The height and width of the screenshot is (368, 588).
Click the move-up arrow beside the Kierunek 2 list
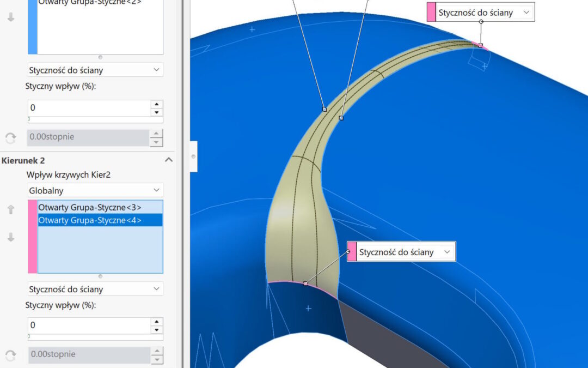tap(10, 209)
